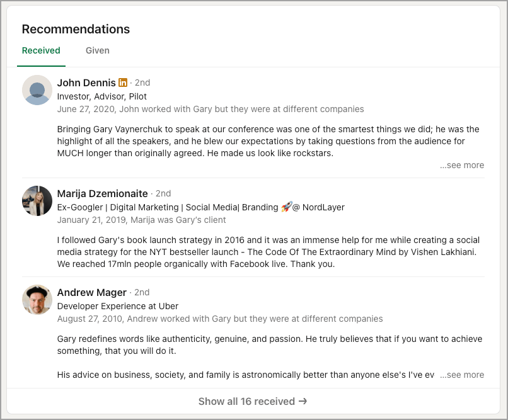Click John's recommendation text about the conference
The width and height of the screenshot is (508, 420).
pyautogui.click(x=268, y=141)
